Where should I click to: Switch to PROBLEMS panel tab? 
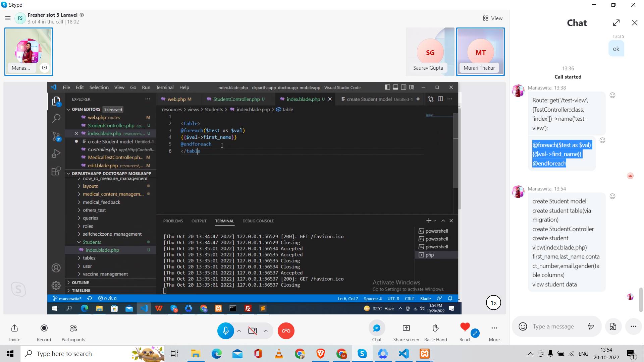pyautogui.click(x=173, y=221)
